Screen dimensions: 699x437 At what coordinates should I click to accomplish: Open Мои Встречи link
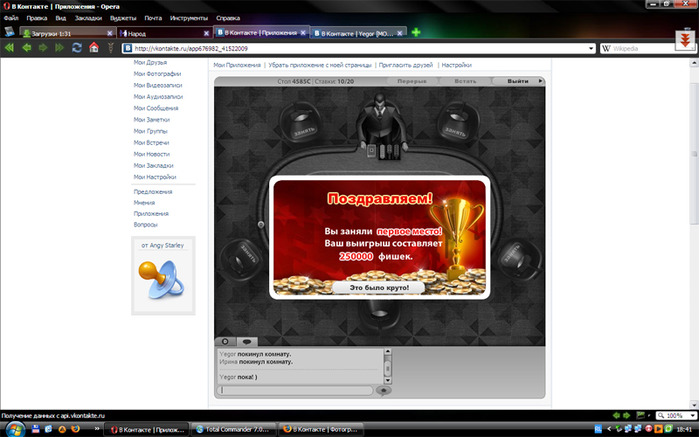151,143
